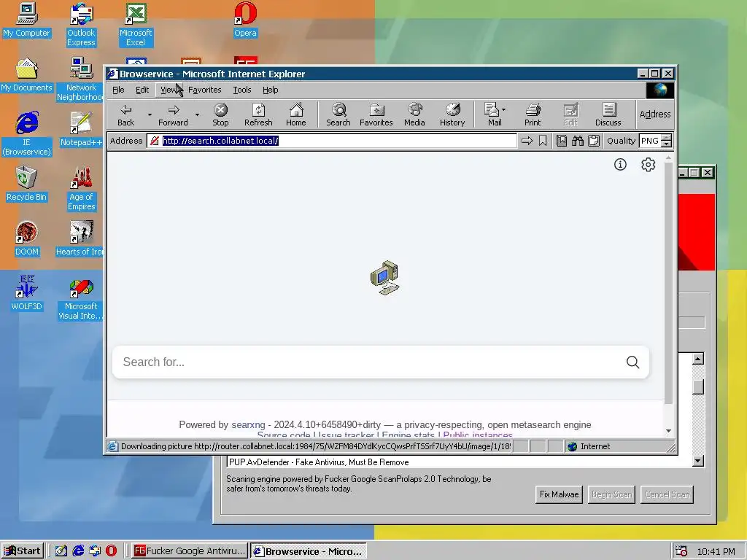Image resolution: width=747 pixels, height=560 pixels.
Task: Click the Forward toolbar button
Action: (x=173, y=114)
